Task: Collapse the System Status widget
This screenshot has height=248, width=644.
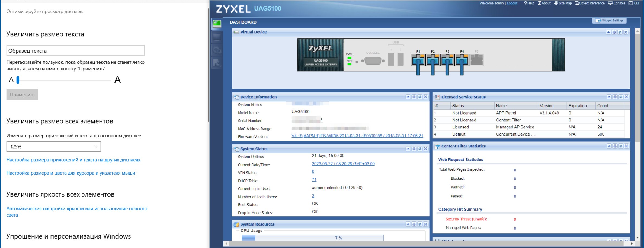Action: pos(408,149)
